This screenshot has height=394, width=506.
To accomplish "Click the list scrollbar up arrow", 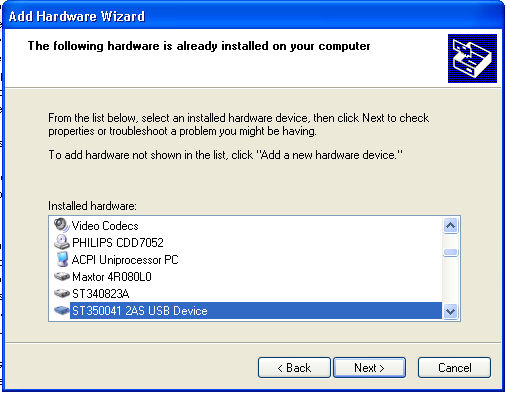I will point(450,226).
